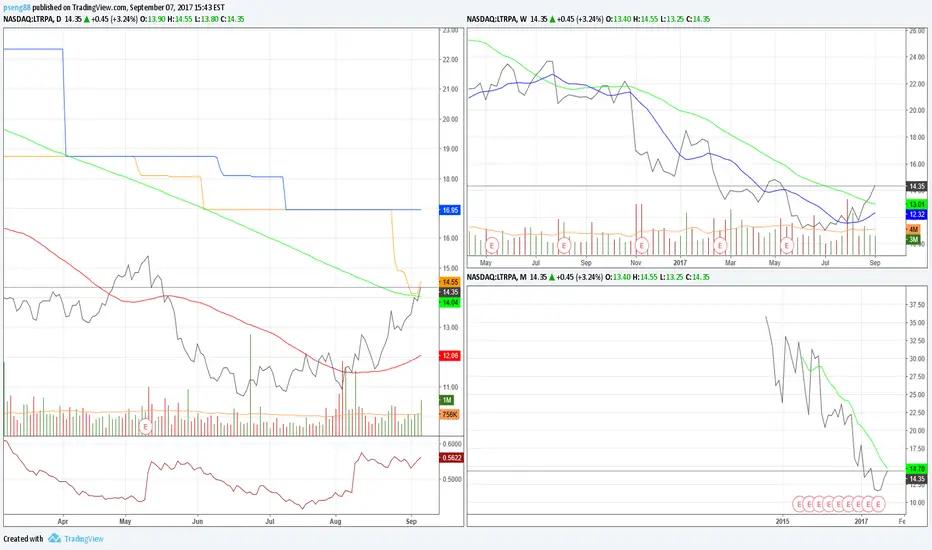
Task: Click the green 3M volume label on weekly chart
Action: pos(913,239)
